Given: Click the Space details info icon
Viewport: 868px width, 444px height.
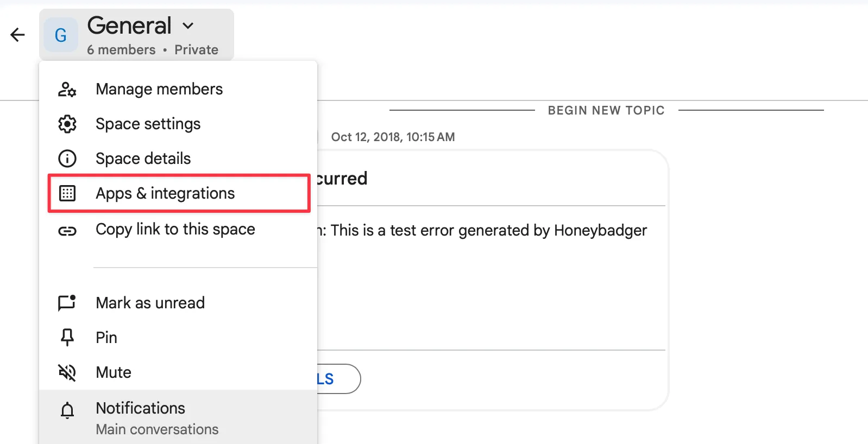Looking at the screenshot, I should [67, 158].
